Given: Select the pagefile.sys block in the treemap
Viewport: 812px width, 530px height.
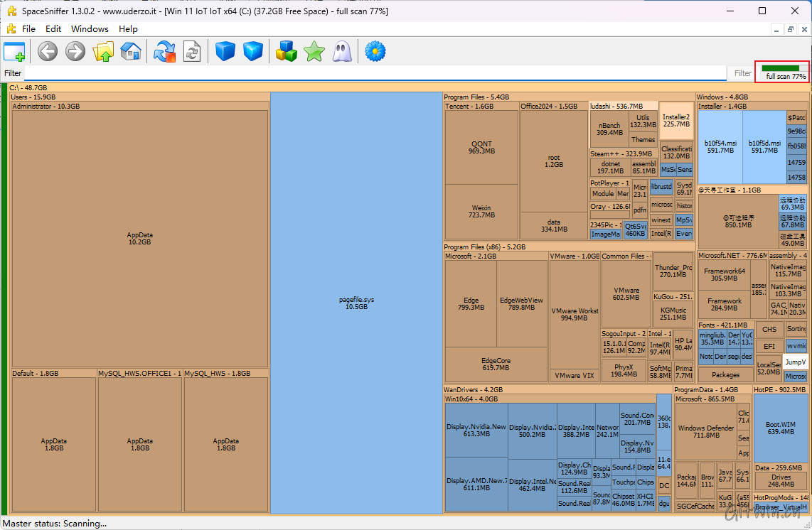Looking at the screenshot, I should [356, 303].
